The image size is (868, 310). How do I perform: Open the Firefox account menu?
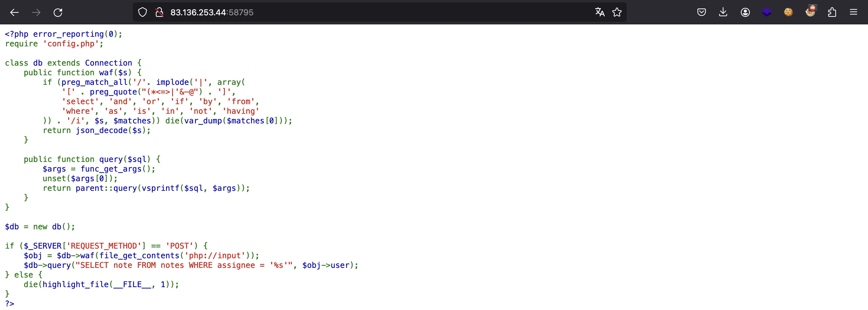coord(745,12)
